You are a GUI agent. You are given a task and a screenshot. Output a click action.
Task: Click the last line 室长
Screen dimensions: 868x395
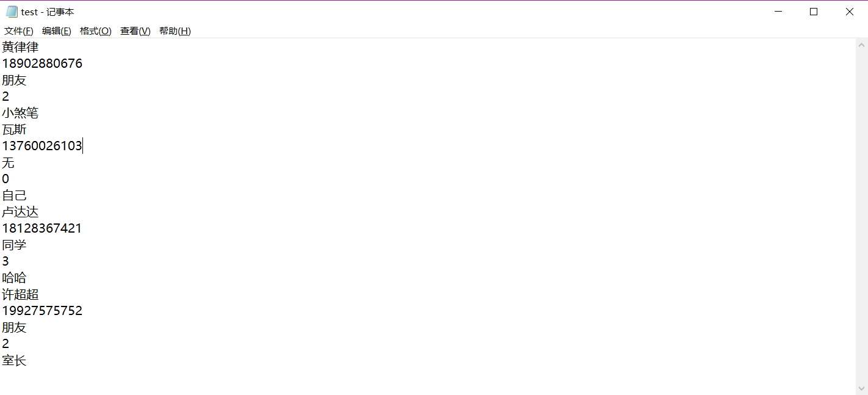tap(14, 360)
